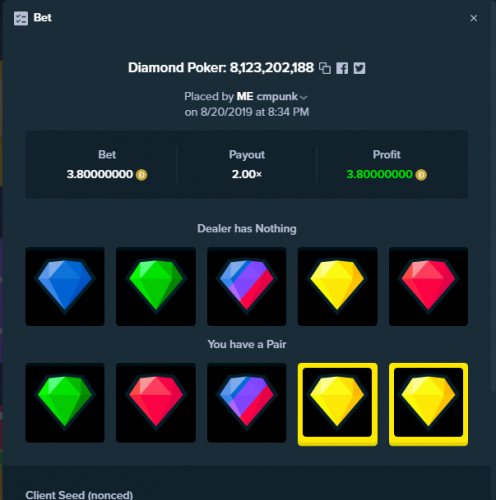Click the dealer's red diamond card
This screenshot has height=500, width=496.
point(428,286)
